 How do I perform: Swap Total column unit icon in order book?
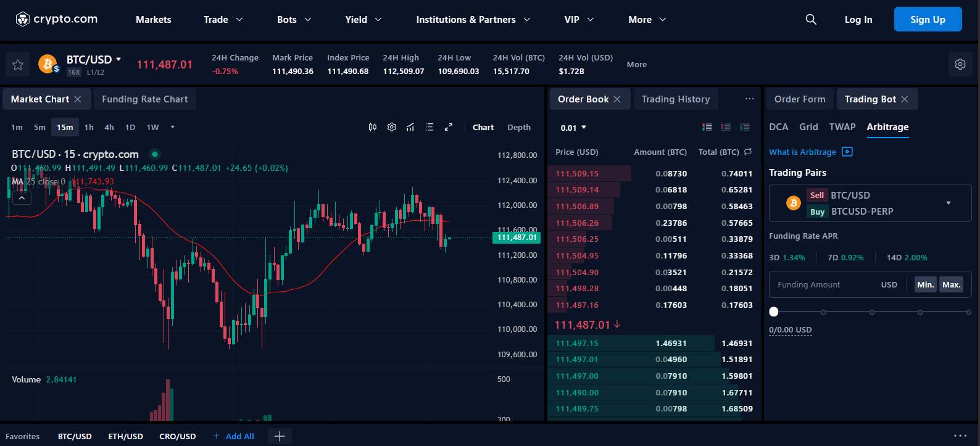pyautogui.click(x=748, y=152)
